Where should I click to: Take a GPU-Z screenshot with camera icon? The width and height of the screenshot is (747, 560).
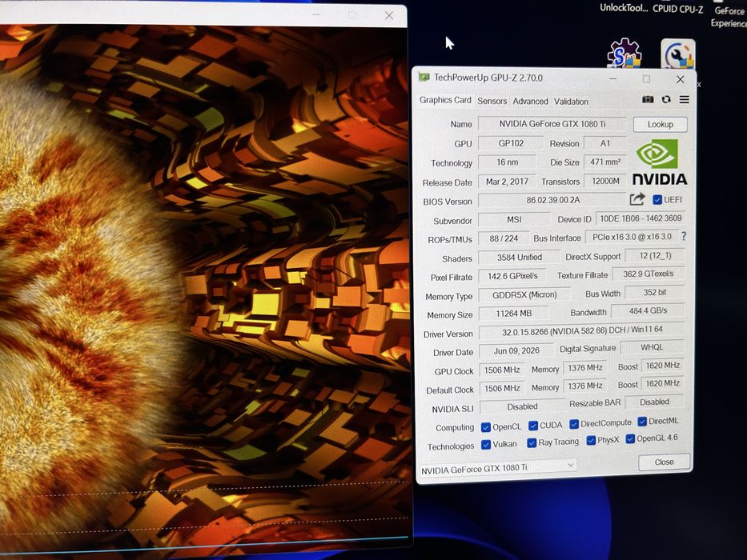[x=648, y=99]
